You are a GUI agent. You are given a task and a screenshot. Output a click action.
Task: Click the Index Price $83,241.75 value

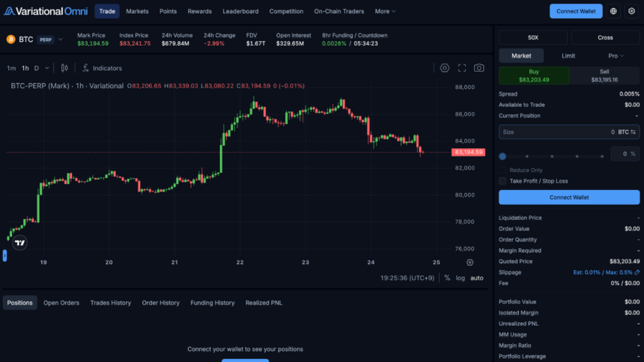pos(135,43)
